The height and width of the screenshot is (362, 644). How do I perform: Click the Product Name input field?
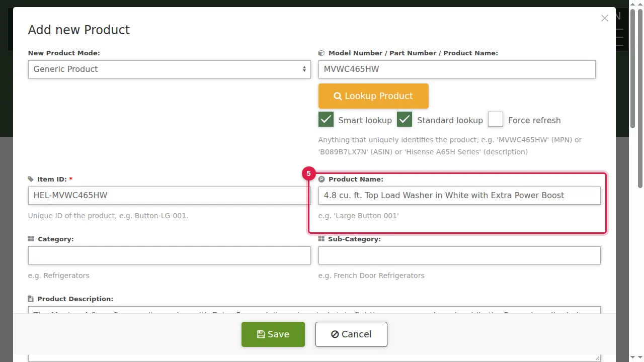click(459, 196)
